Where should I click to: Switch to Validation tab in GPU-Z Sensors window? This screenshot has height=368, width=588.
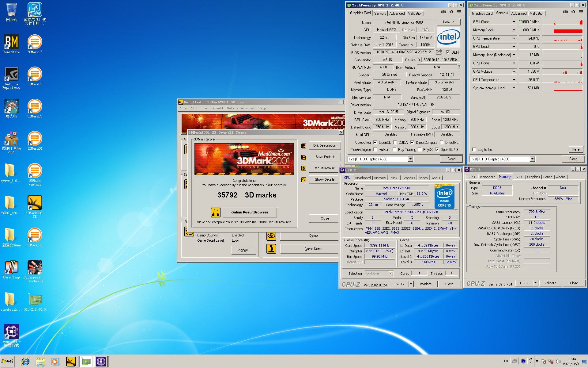pyautogui.click(x=537, y=13)
